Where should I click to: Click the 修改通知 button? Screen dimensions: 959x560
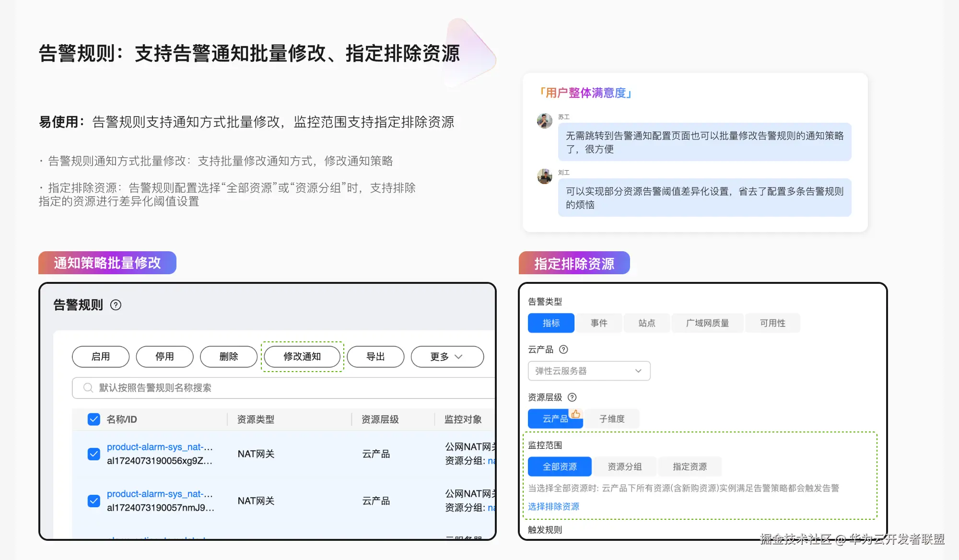point(302,357)
